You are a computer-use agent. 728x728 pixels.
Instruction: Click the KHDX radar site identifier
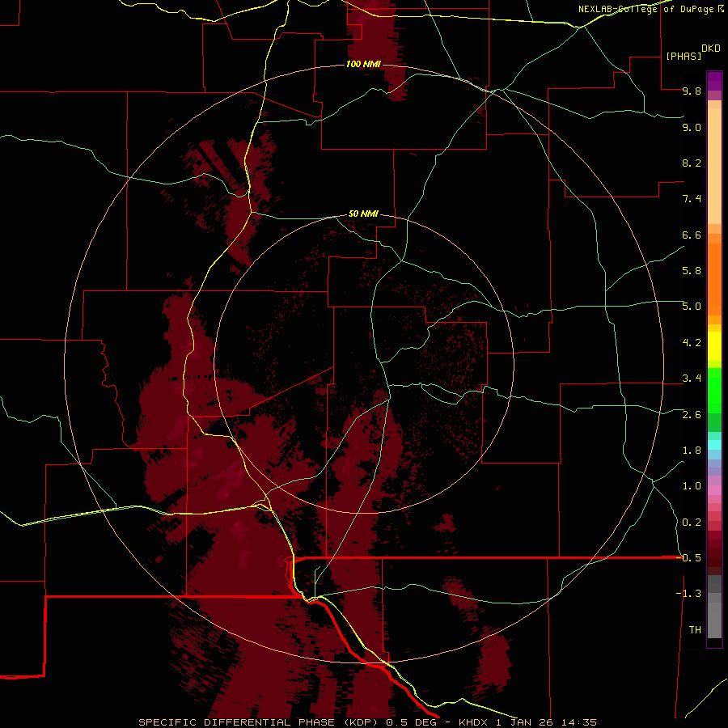pyautogui.click(x=472, y=722)
